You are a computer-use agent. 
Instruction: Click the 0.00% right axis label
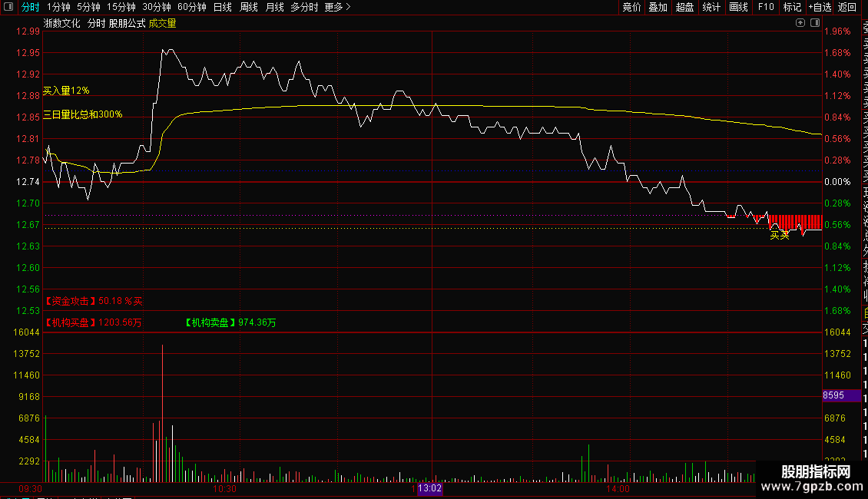click(x=837, y=182)
